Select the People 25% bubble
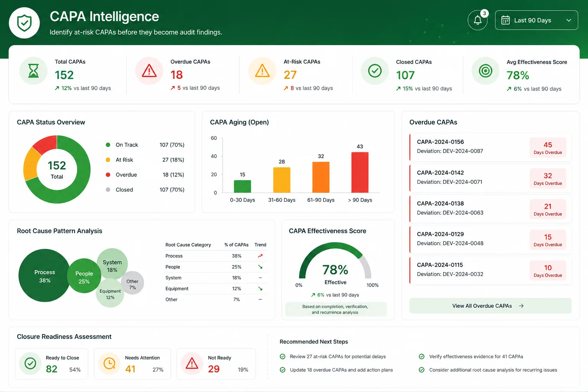Viewport: 588px width, 392px height. click(x=84, y=276)
